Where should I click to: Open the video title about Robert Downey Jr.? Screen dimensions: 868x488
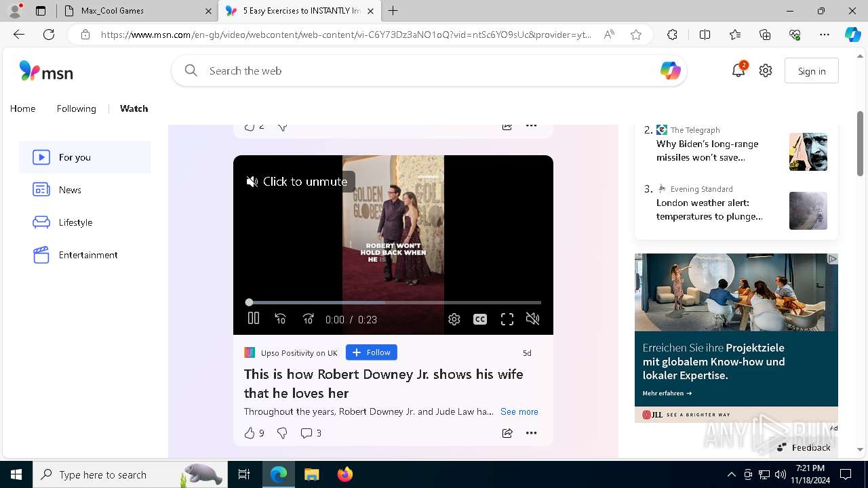click(384, 384)
